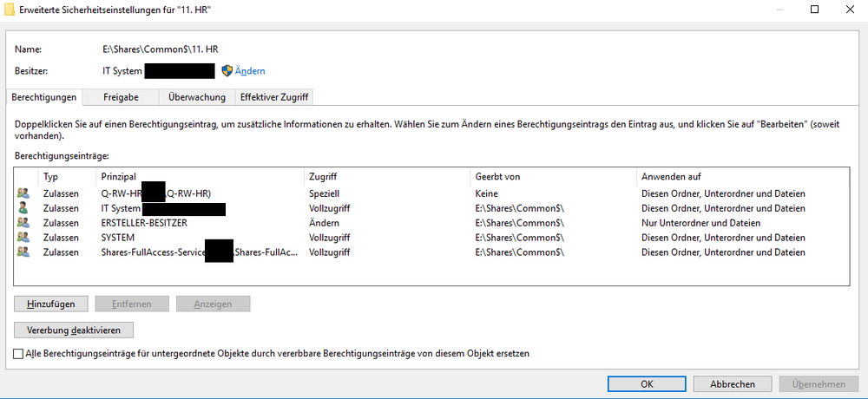Image resolution: width=868 pixels, height=399 pixels.
Task: Click the group icon of Q-RW-HR entry
Action: click(23, 193)
